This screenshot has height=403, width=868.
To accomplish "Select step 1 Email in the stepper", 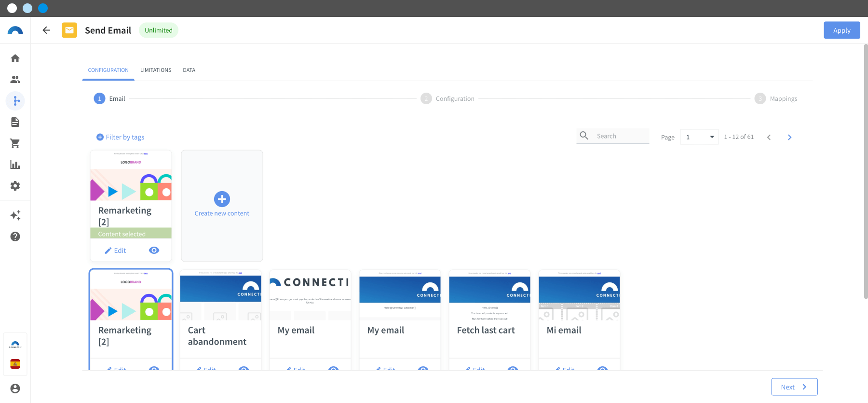I will point(109,98).
